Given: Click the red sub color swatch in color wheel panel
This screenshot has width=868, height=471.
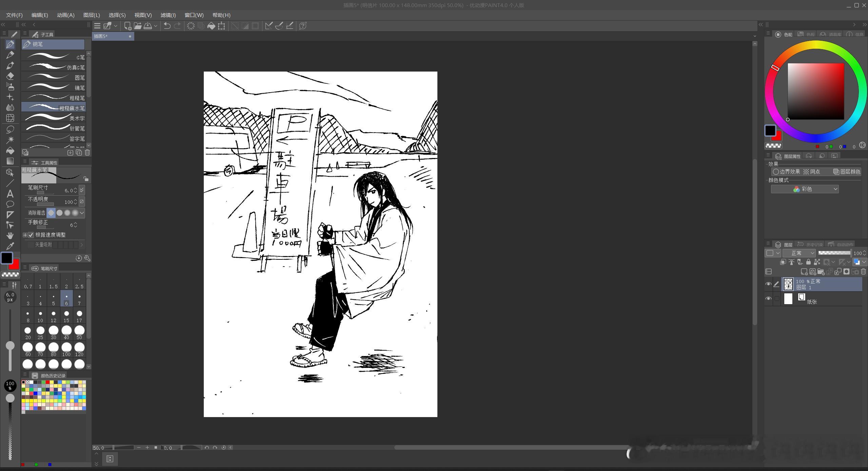Looking at the screenshot, I should point(777,137).
